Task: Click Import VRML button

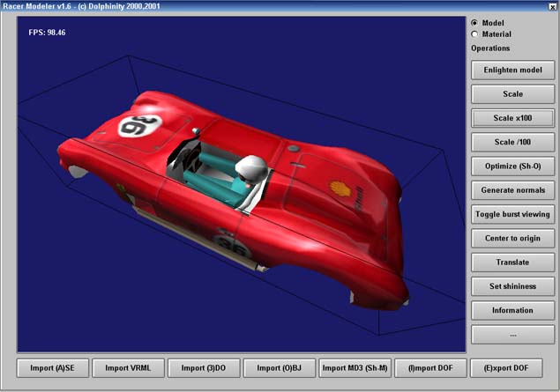Action: coord(128,368)
